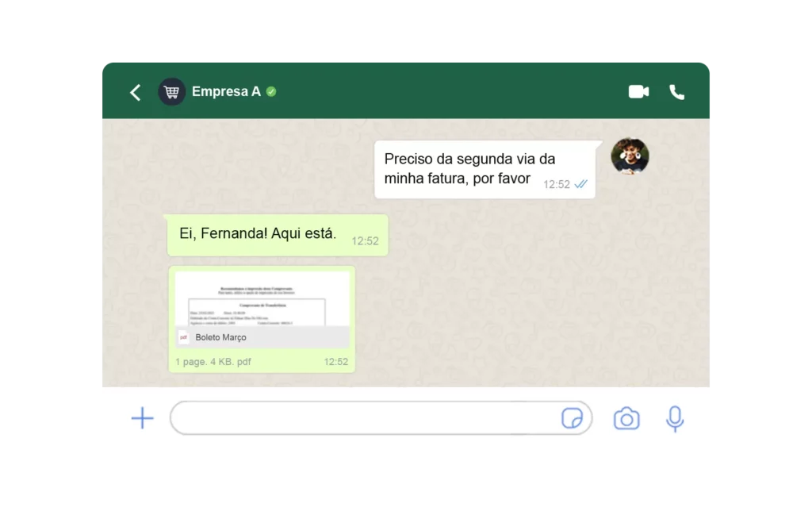Start a video call with Empresa A
812x515 pixels.
638,92
